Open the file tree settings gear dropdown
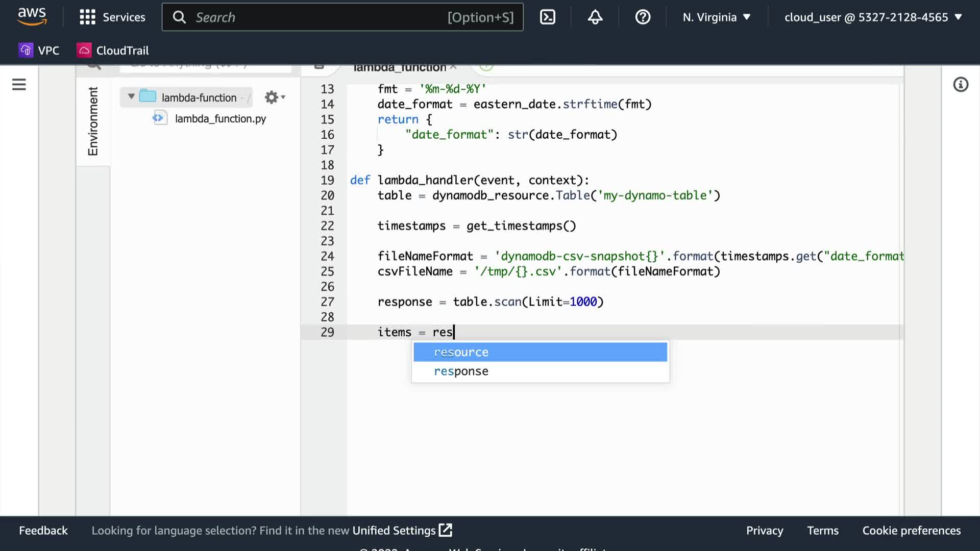 point(275,97)
